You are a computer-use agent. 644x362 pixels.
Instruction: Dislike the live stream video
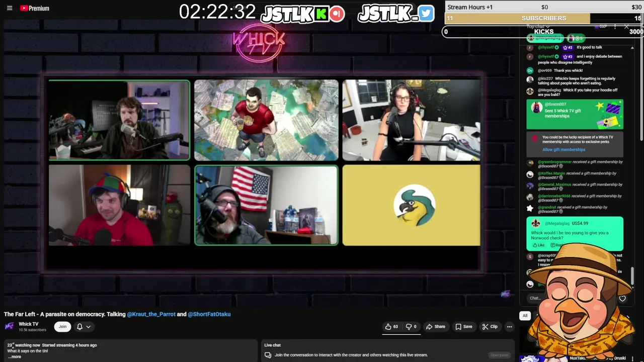[x=412, y=326]
